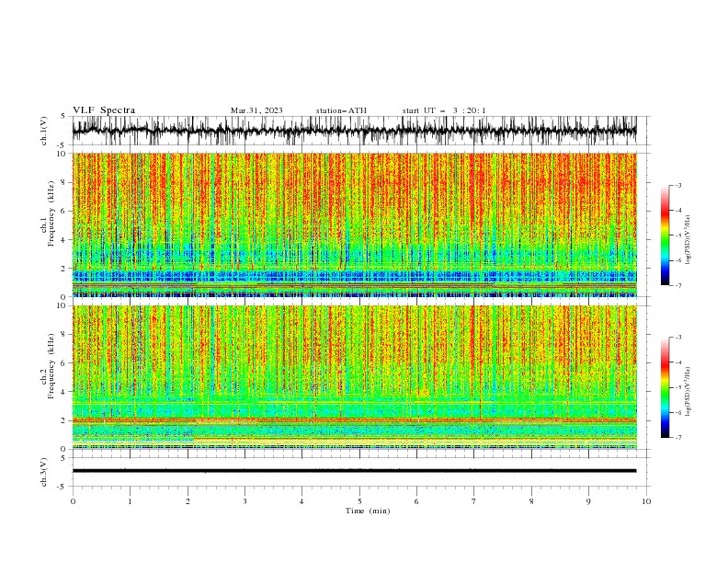Click the time axis tick label '10'

tap(646, 501)
